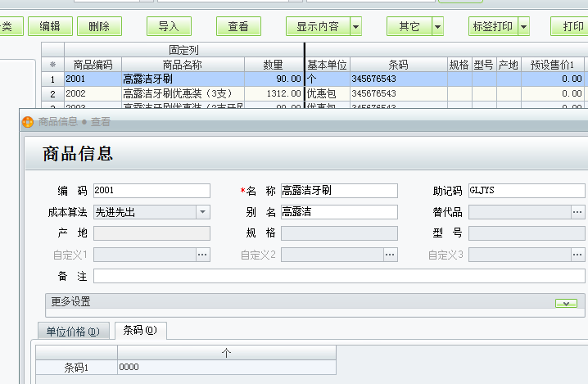The height and width of the screenshot is (384, 588).
Task: Click the 删除 button
Action: tap(99, 26)
